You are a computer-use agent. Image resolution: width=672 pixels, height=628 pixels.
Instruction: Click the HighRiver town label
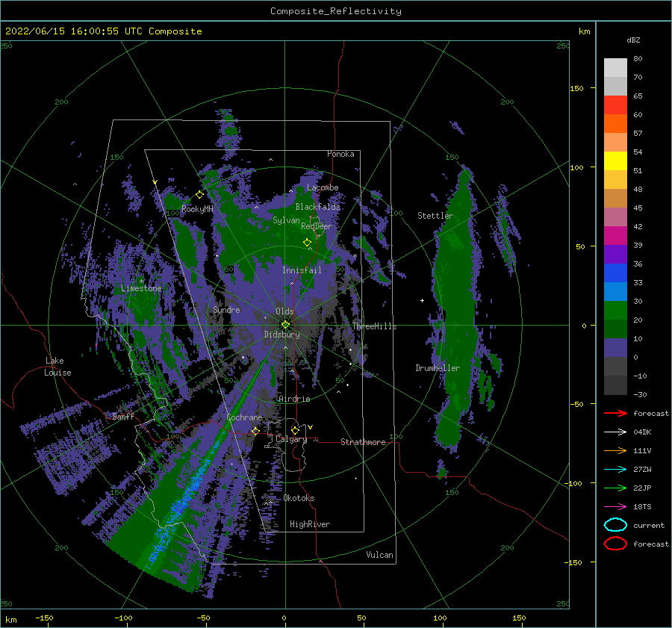pos(310,524)
